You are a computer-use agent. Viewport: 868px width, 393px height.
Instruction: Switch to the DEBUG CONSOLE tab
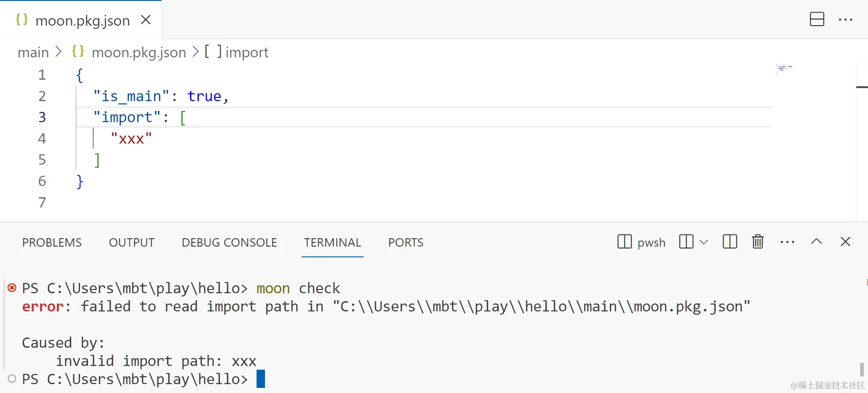coord(229,242)
